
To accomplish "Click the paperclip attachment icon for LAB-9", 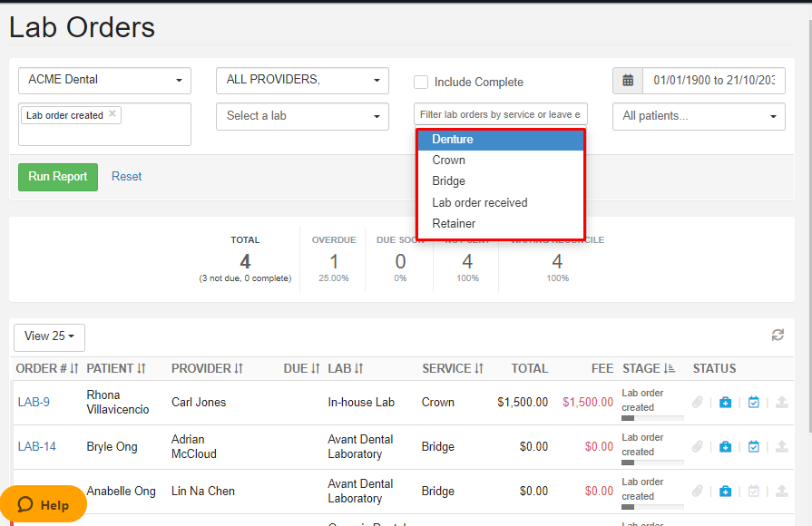I will tap(697, 402).
